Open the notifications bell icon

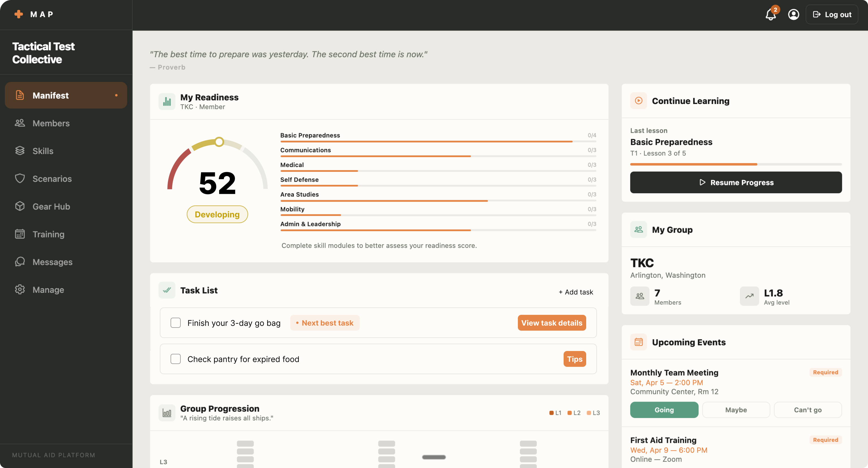coord(770,15)
